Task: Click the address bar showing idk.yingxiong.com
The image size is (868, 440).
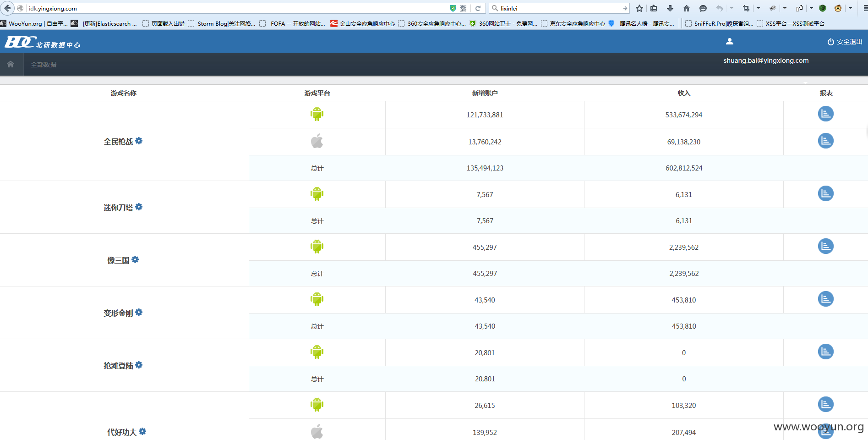Action: coord(238,8)
